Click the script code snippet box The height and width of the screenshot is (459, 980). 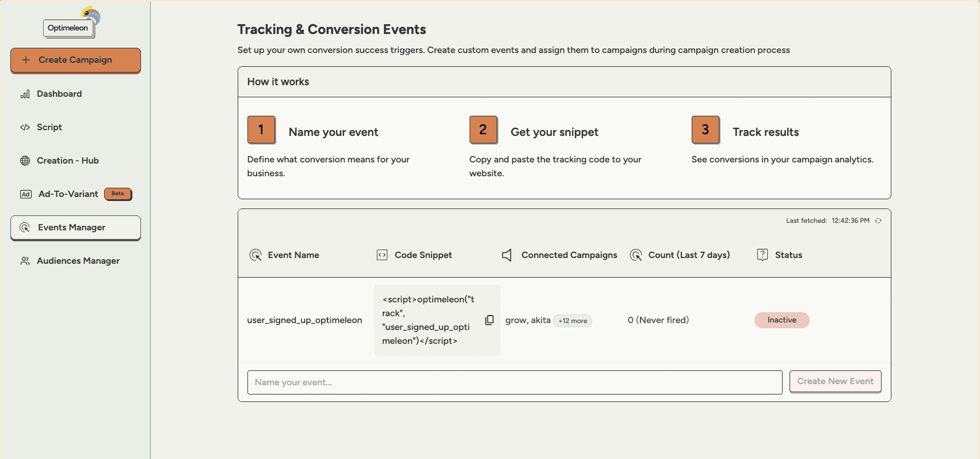click(x=437, y=320)
